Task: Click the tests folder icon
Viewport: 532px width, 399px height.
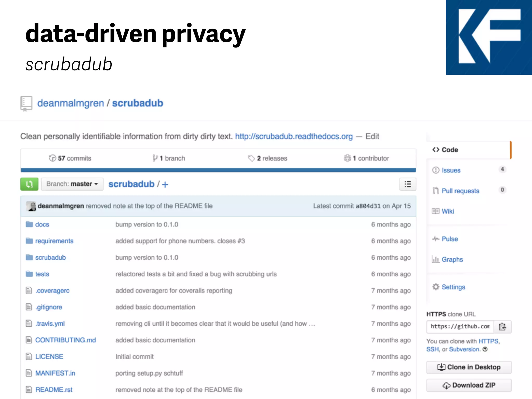Action: [x=29, y=274]
